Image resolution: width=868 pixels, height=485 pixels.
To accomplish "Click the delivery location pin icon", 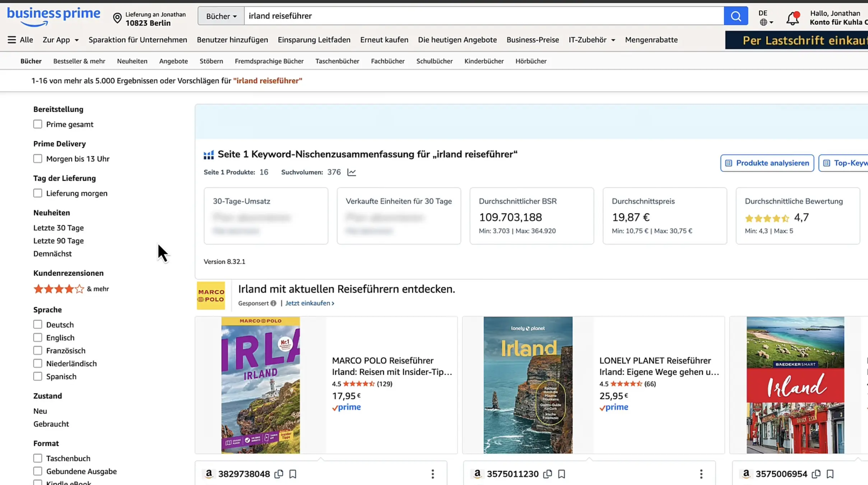I will pos(117,18).
